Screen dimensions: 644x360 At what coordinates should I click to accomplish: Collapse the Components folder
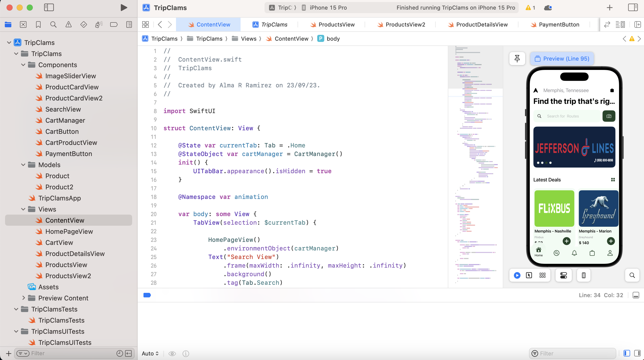23,65
